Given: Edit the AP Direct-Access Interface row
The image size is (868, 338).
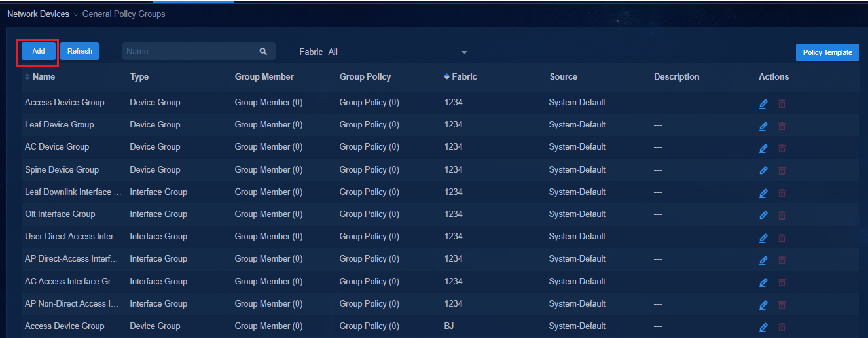Looking at the screenshot, I should pos(763,260).
